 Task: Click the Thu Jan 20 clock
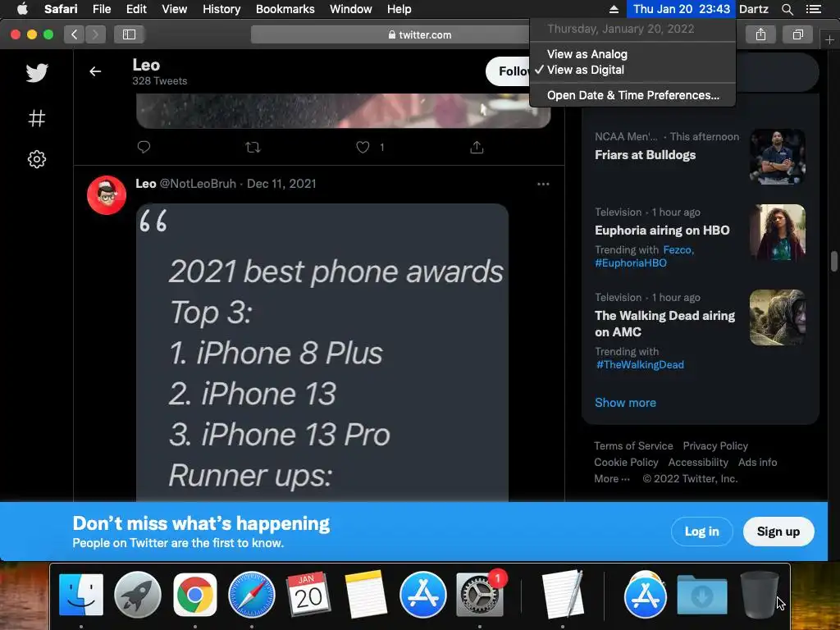tap(682, 9)
